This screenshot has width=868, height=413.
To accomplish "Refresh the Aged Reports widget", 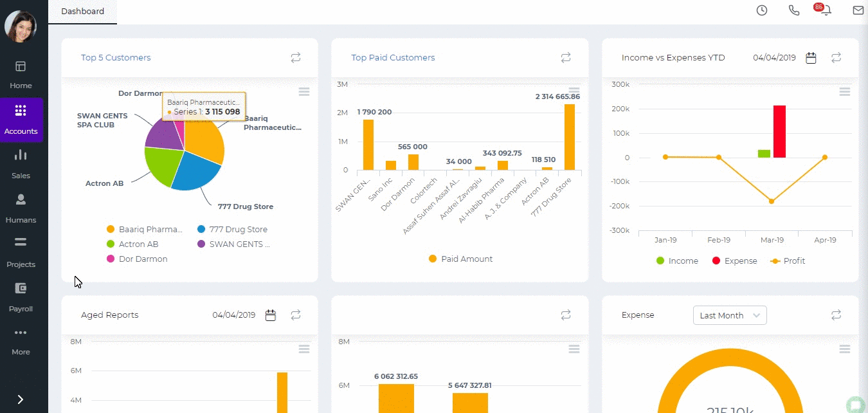I will click(x=296, y=315).
